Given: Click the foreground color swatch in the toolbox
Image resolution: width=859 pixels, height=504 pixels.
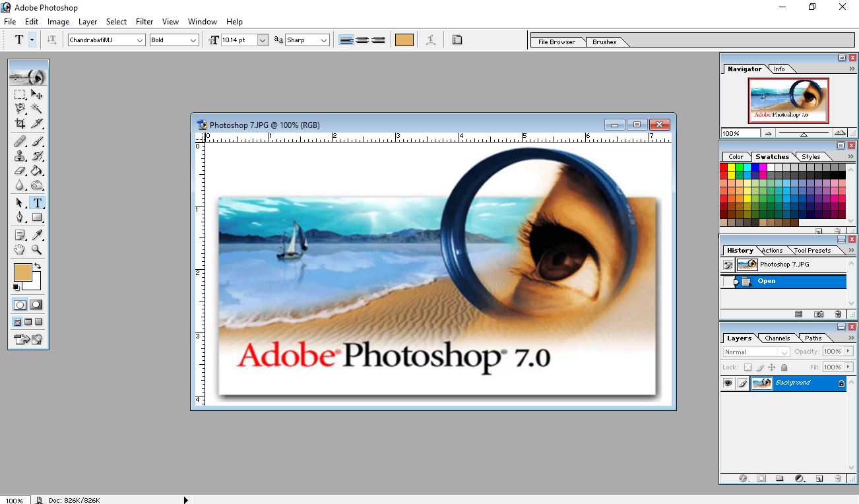Looking at the screenshot, I should point(22,272).
